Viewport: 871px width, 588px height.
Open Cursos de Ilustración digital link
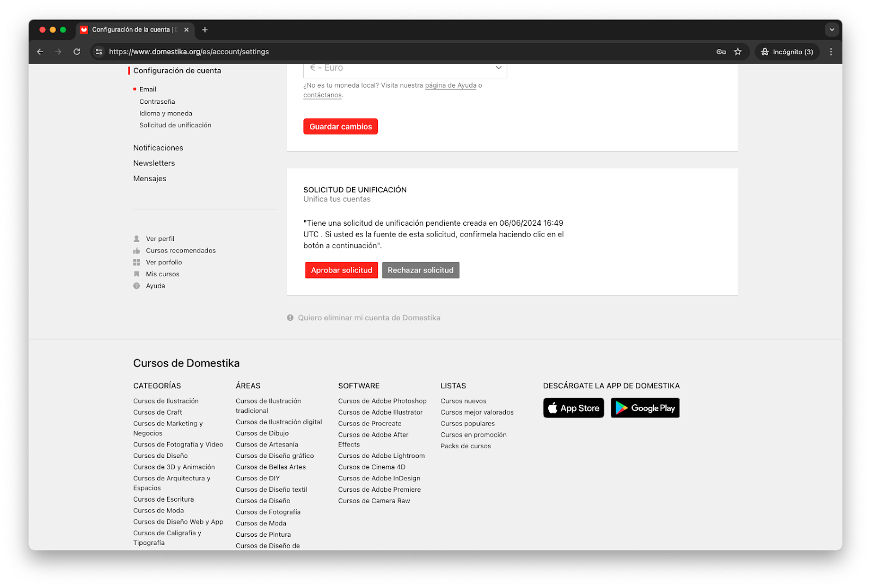click(x=279, y=422)
